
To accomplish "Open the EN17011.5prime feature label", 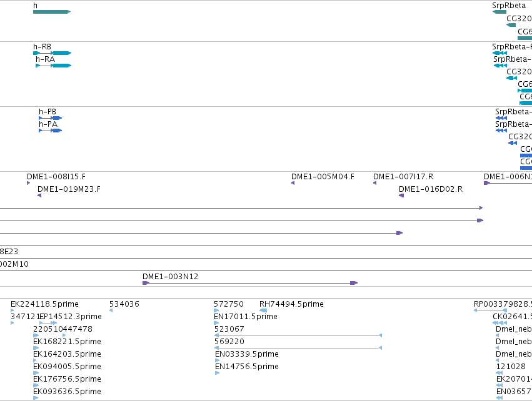I will tap(246, 317).
